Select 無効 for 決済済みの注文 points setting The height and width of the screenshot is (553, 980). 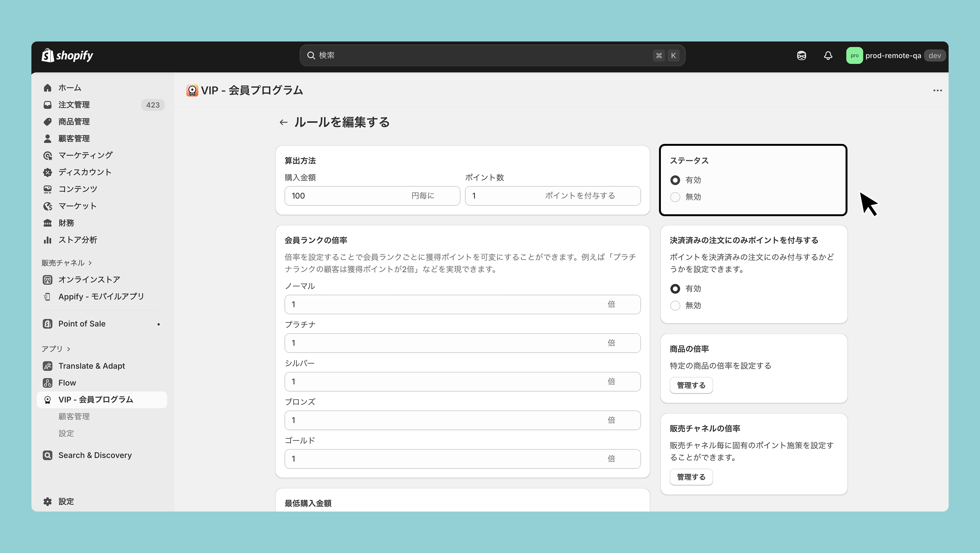[x=675, y=306]
